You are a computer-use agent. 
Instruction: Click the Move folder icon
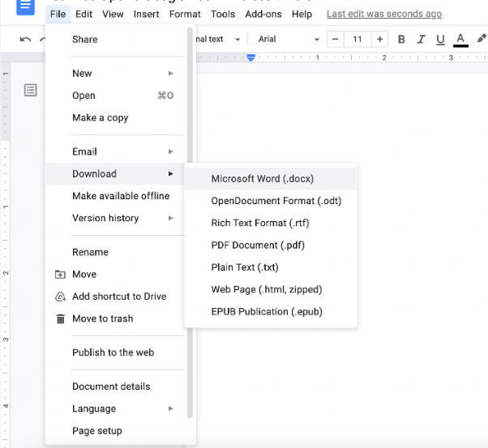(x=60, y=275)
